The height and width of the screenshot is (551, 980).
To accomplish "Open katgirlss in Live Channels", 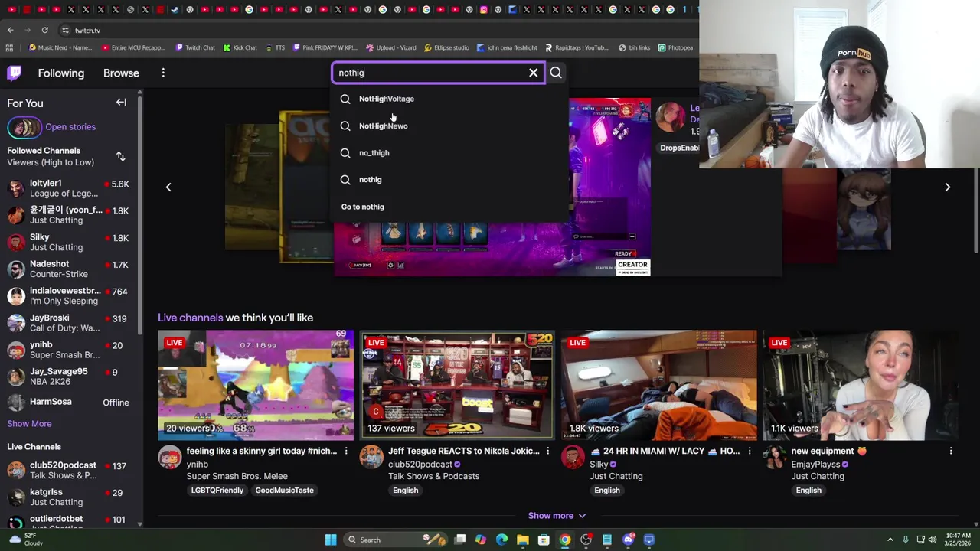I will 69,497.
